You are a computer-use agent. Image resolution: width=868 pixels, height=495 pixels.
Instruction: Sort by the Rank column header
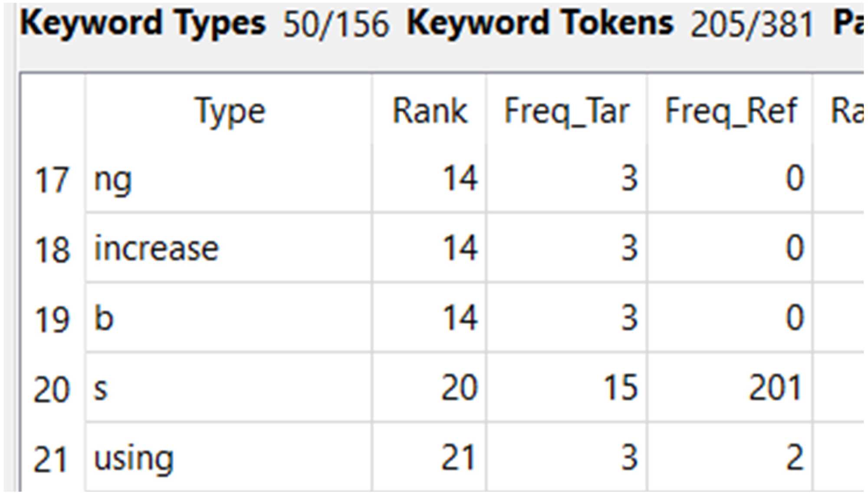pos(430,111)
